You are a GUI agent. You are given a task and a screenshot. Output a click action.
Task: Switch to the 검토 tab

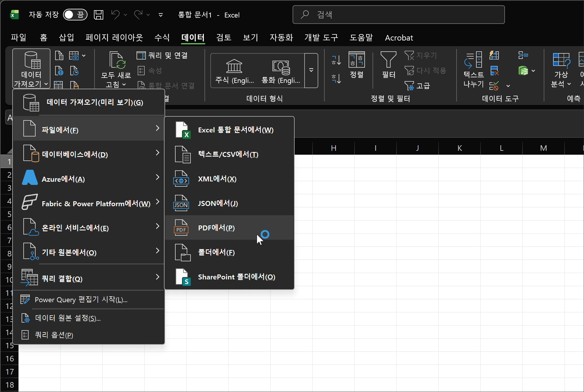coord(224,38)
